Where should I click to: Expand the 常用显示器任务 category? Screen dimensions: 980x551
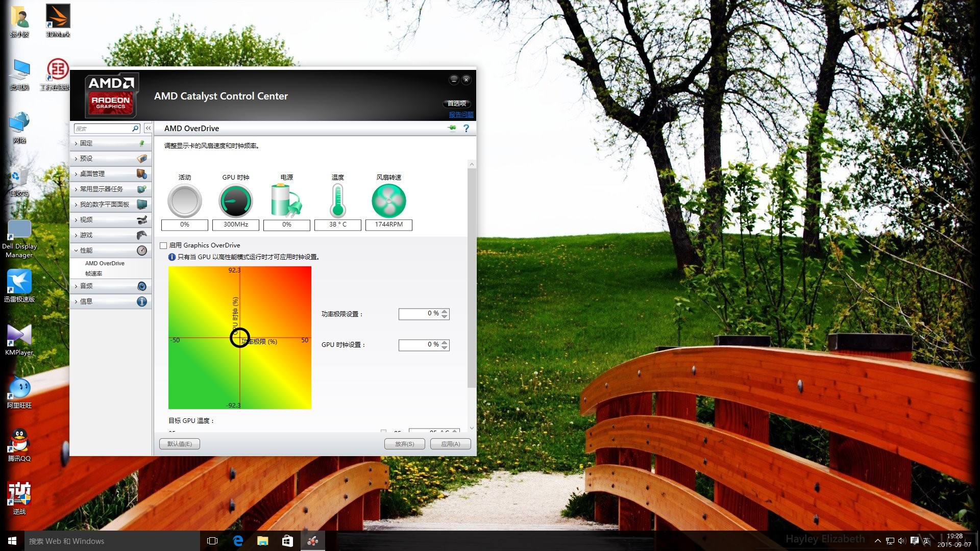click(x=111, y=189)
